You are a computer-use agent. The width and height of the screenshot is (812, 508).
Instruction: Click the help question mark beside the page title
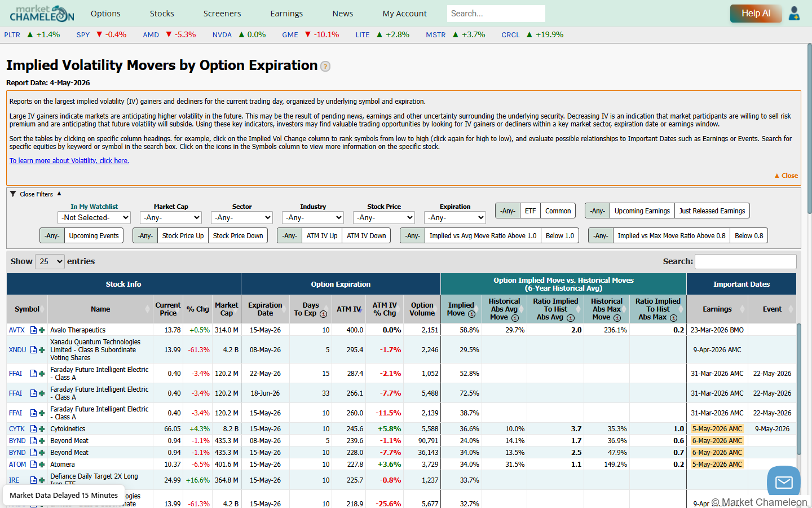click(x=325, y=67)
